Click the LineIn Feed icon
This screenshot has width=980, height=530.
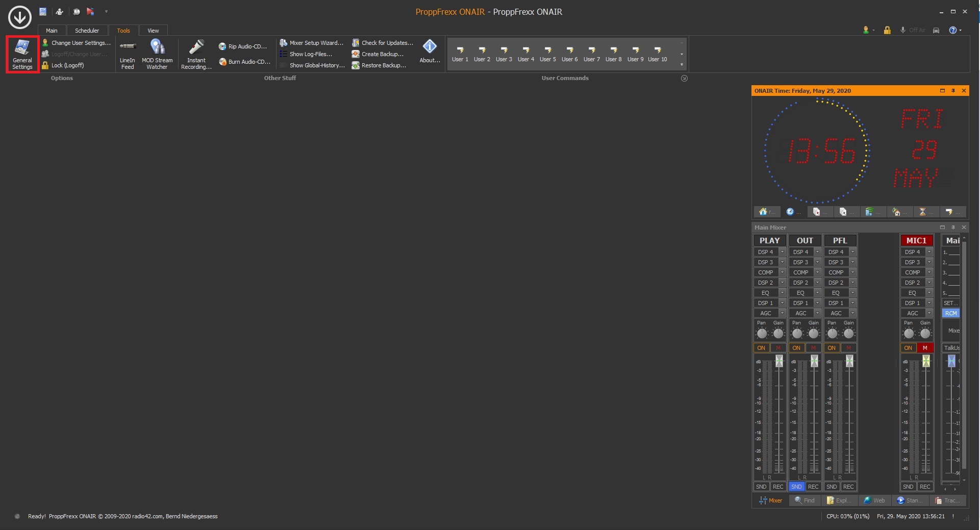pyautogui.click(x=128, y=54)
